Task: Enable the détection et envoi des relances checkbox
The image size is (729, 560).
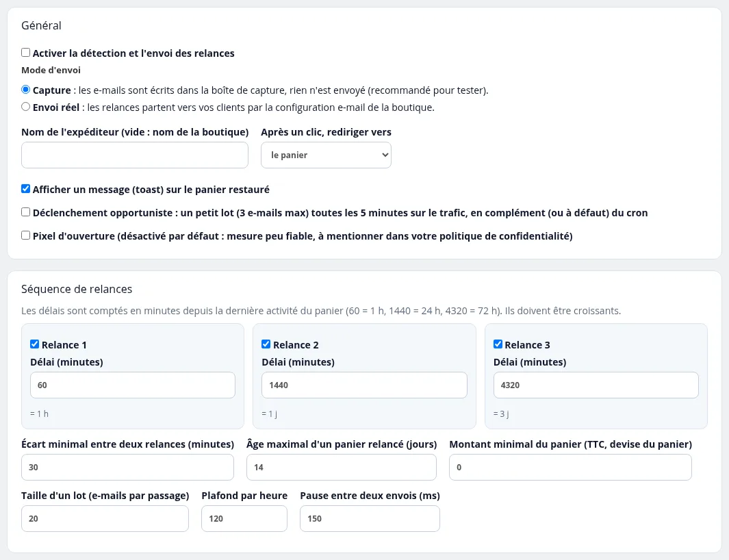Action: 25,53
